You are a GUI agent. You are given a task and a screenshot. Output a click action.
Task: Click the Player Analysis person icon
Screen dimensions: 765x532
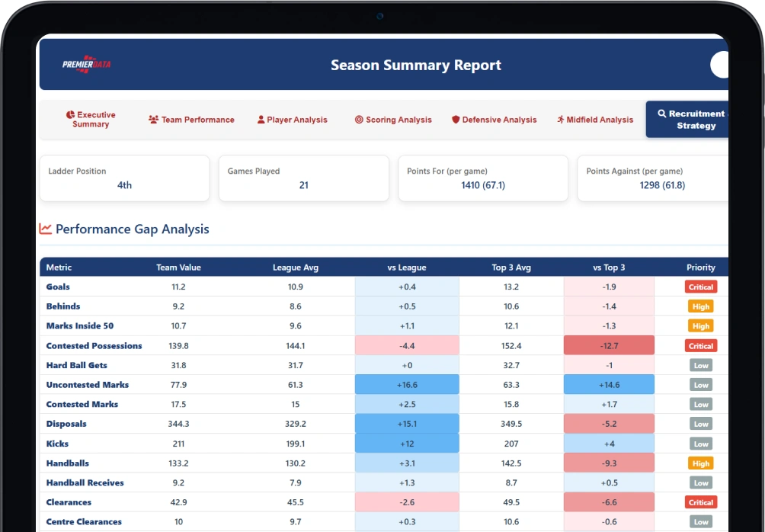click(261, 120)
